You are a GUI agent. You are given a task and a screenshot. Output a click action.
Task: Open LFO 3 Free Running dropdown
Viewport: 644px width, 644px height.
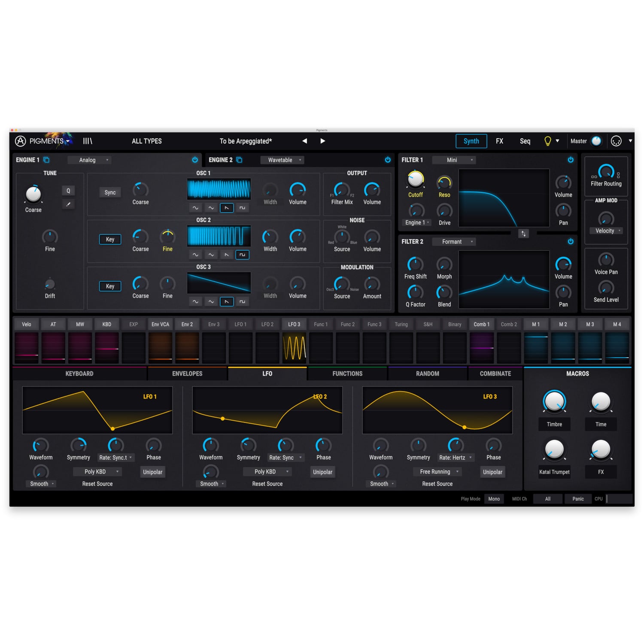(437, 471)
